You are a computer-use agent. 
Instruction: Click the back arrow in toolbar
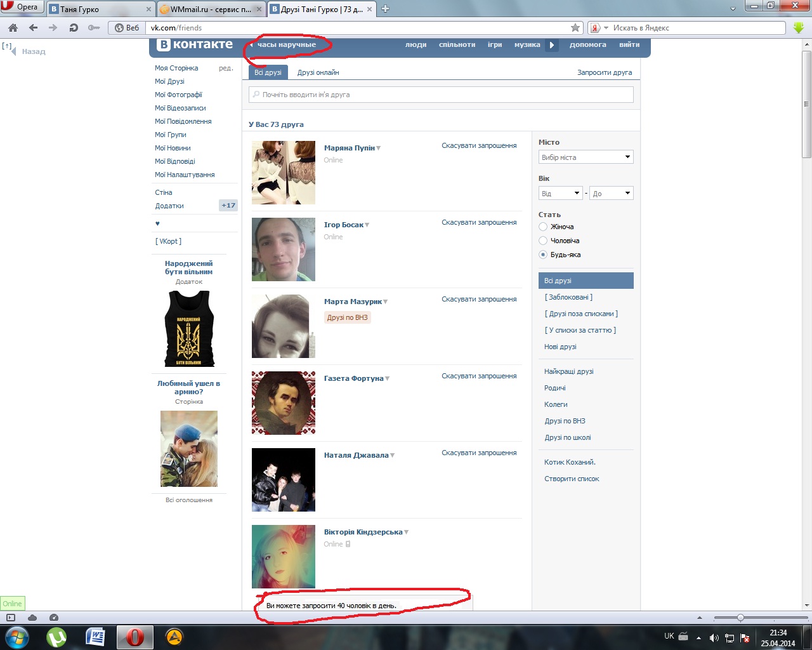point(34,28)
